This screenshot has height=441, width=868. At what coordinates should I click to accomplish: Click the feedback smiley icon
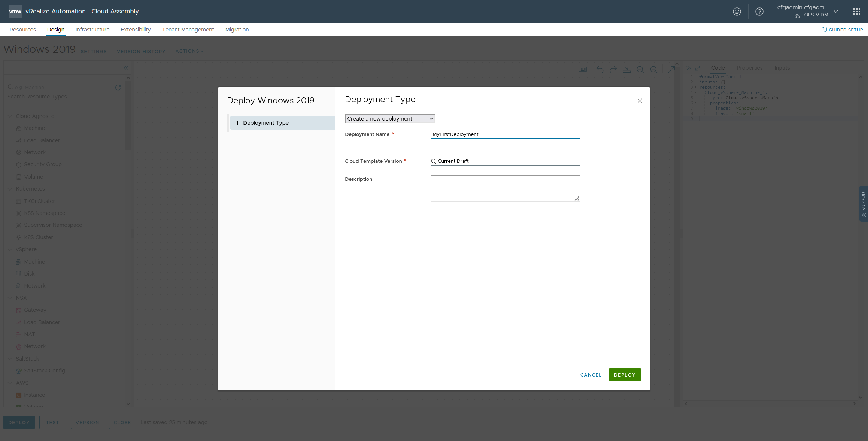(x=737, y=12)
